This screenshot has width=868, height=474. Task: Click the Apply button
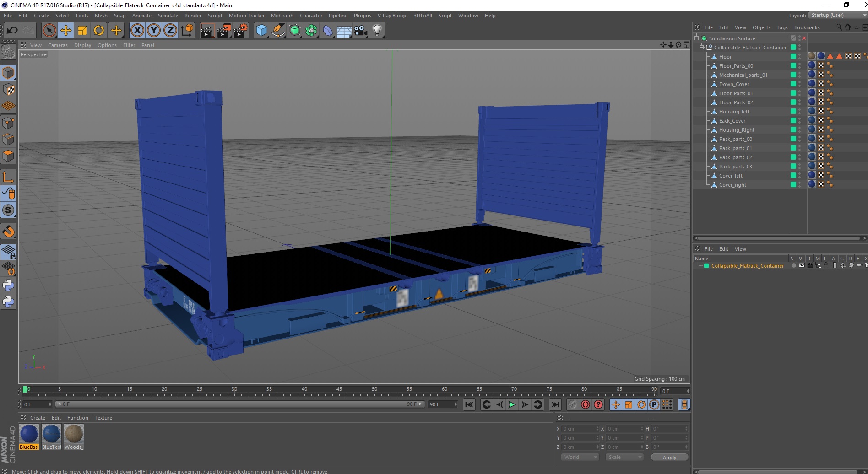click(669, 458)
